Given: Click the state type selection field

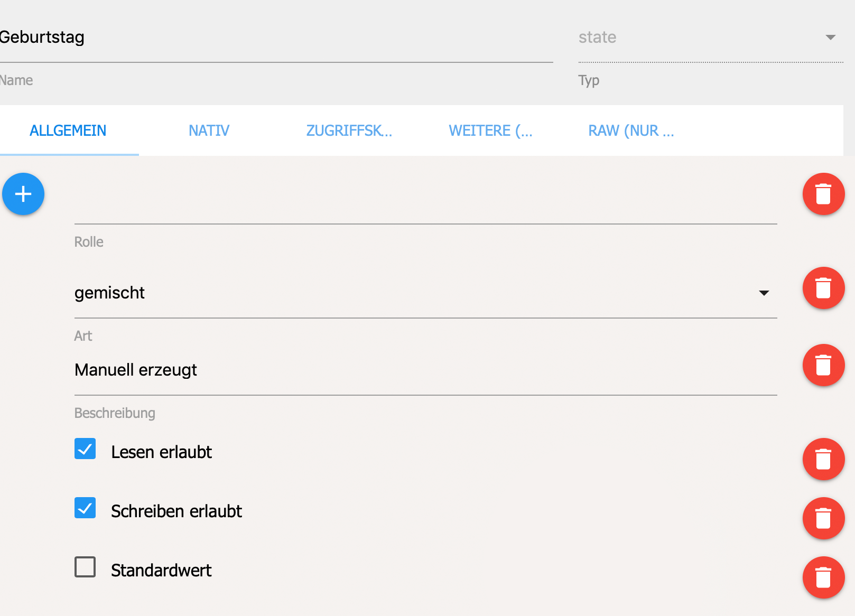Looking at the screenshot, I should [698, 38].
